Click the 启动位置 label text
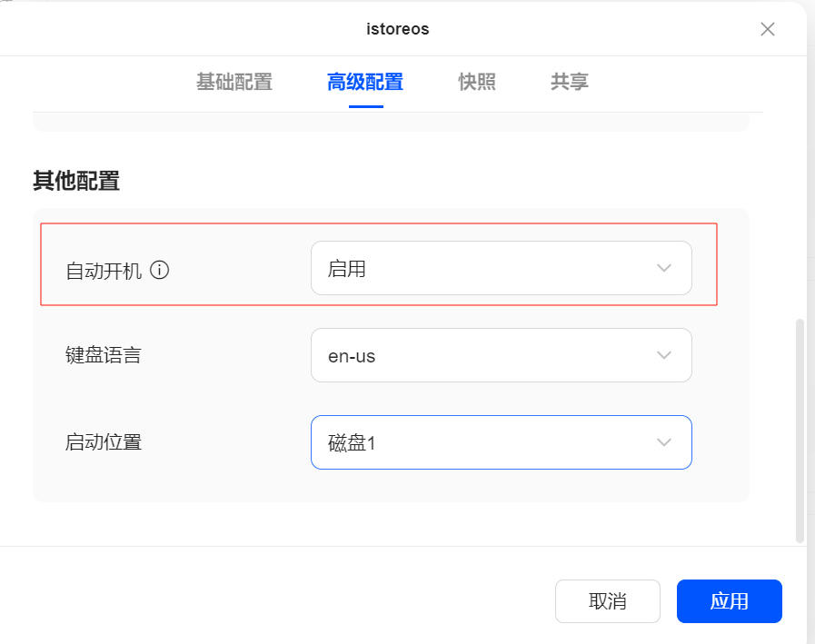Screen dimensions: 815x644 coord(104,443)
